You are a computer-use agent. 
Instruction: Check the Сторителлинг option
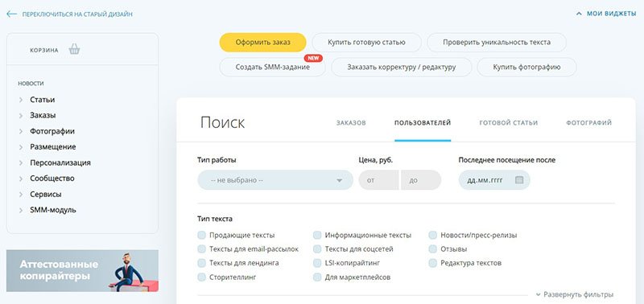click(x=202, y=277)
